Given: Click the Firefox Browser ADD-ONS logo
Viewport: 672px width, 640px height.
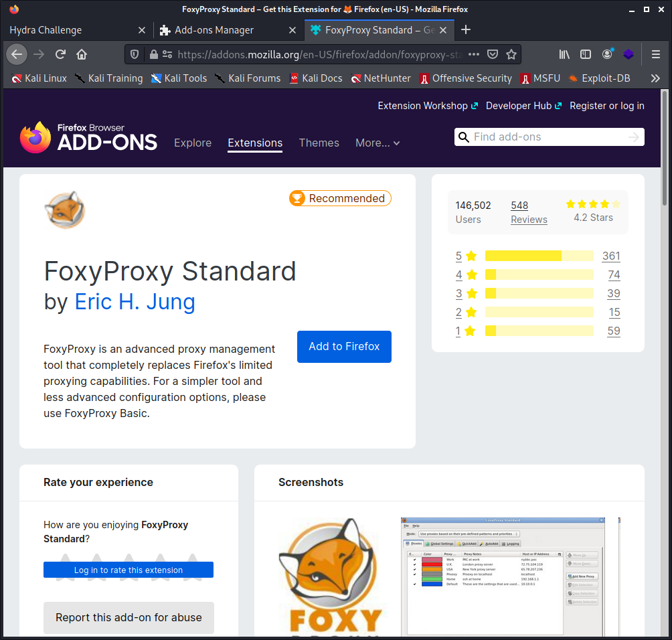Looking at the screenshot, I should pos(88,138).
